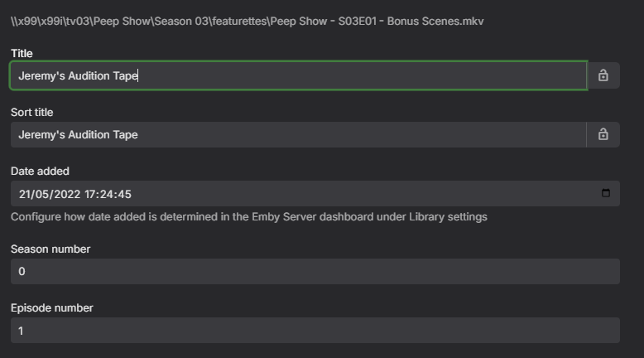
Task: Click the Bonus Scenes.mkv file path
Action: (247, 21)
